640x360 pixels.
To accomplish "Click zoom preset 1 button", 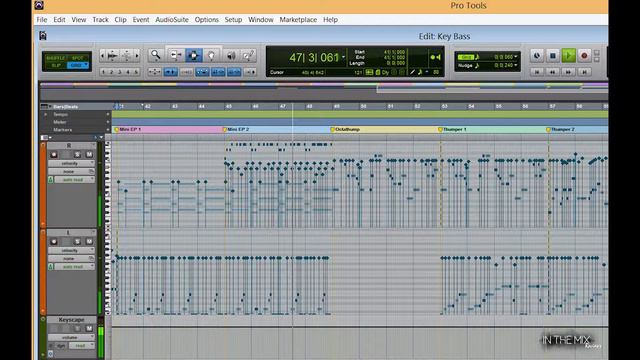I will pyautogui.click(x=103, y=72).
